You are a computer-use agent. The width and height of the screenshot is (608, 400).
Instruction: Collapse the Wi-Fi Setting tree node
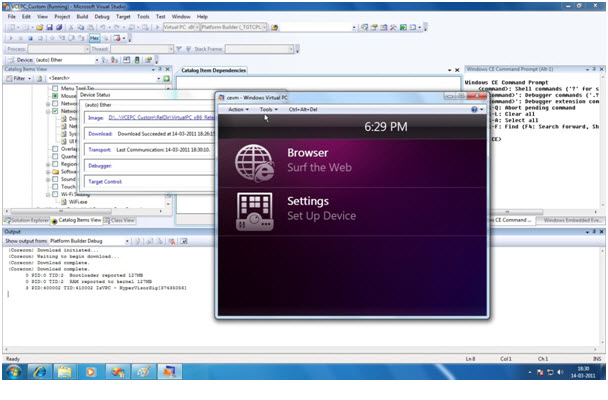click(48, 195)
